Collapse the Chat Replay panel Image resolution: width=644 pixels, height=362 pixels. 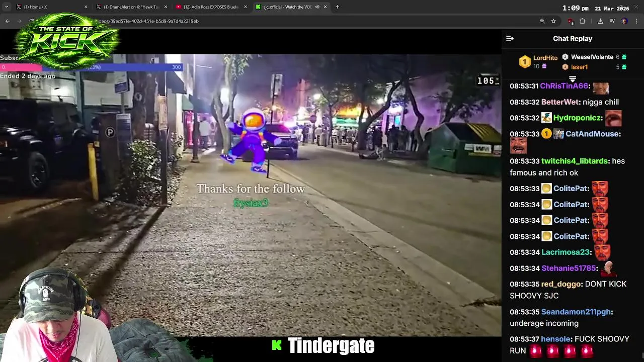510,39
